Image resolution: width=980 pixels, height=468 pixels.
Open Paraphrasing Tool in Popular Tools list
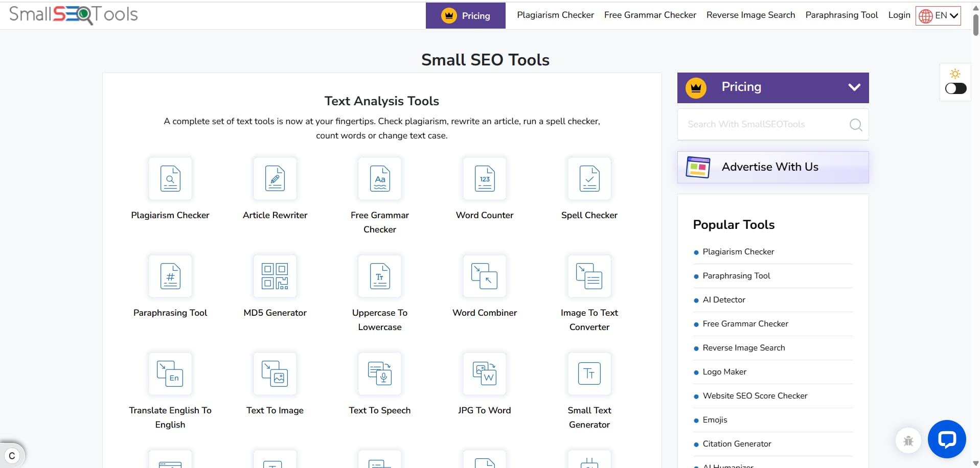(x=736, y=276)
